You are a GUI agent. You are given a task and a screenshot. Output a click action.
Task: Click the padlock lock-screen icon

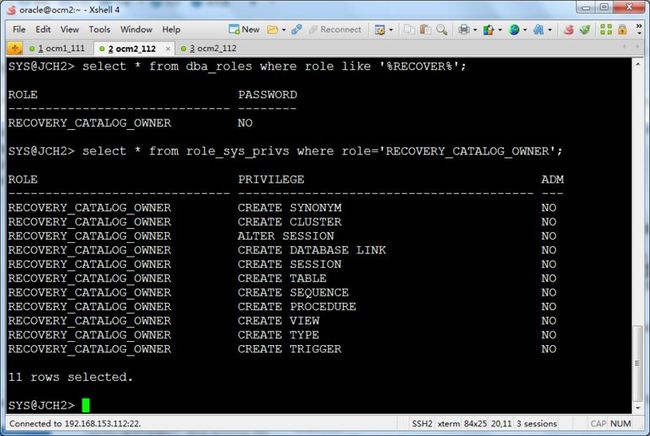622,29
